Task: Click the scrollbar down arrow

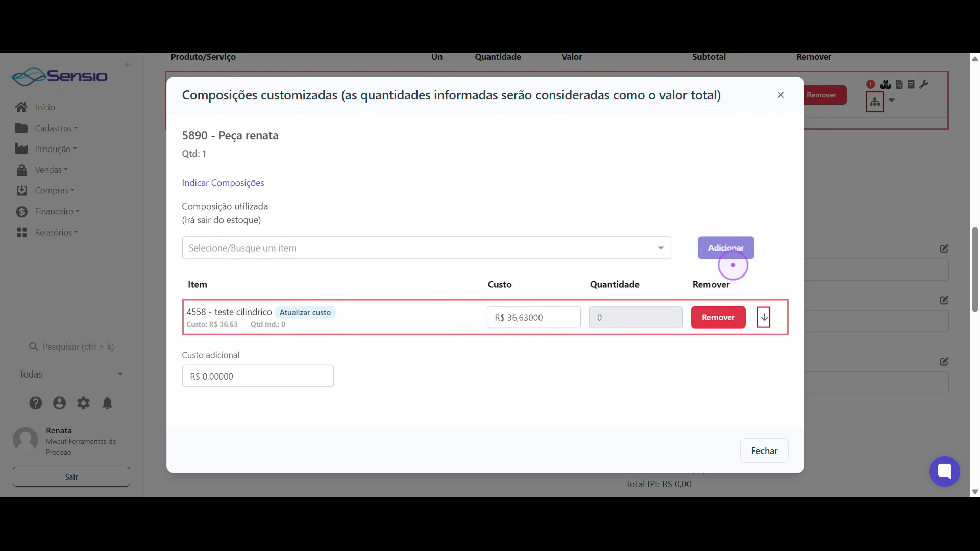Action: pyautogui.click(x=975, y=492)
